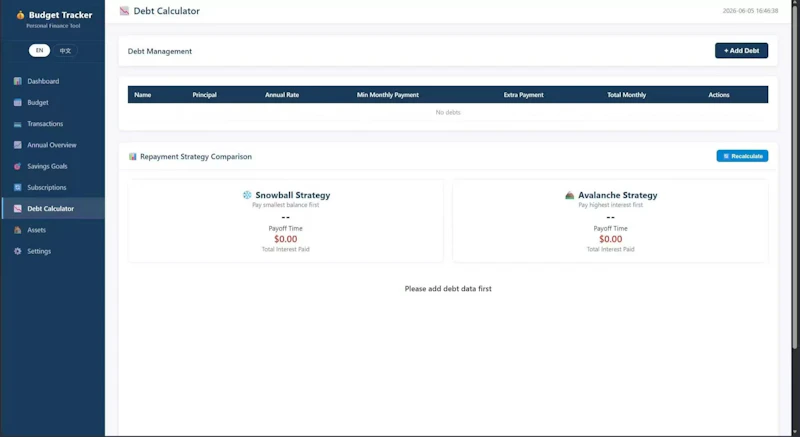Open the Assets page
This screenshot has height=437, width=800.
click(x=53, y=230)
